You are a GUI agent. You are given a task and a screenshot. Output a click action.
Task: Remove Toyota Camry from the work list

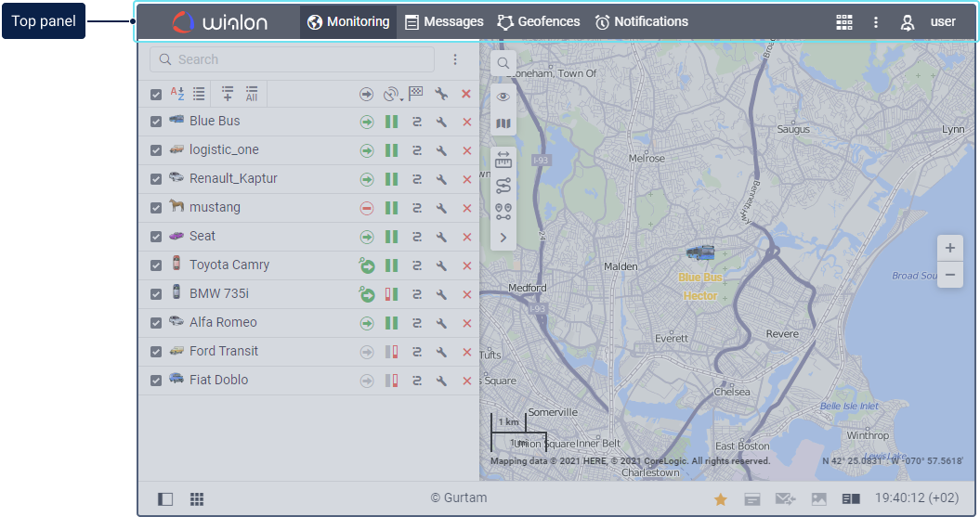467,265
